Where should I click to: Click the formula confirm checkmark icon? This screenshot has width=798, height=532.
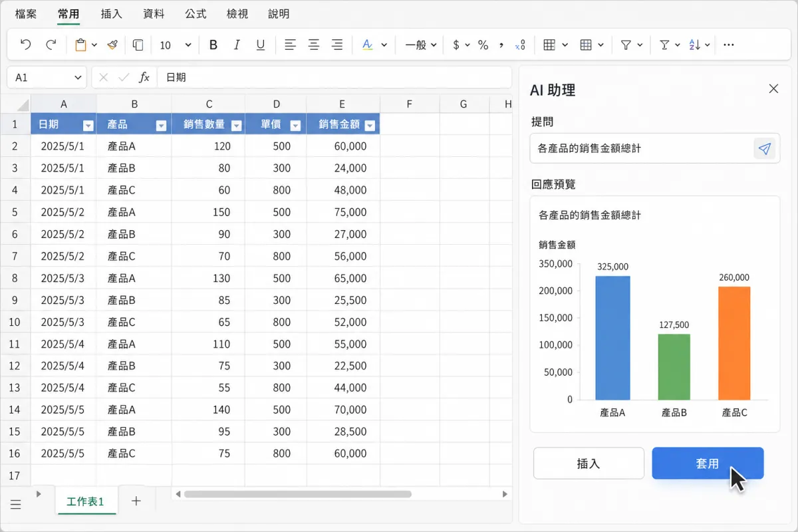[123, 77]
